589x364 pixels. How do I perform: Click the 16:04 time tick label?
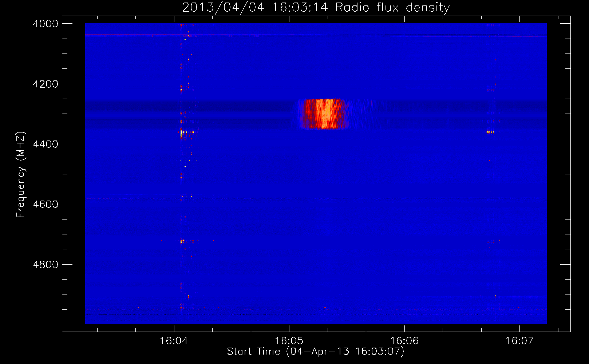[174, 341]
